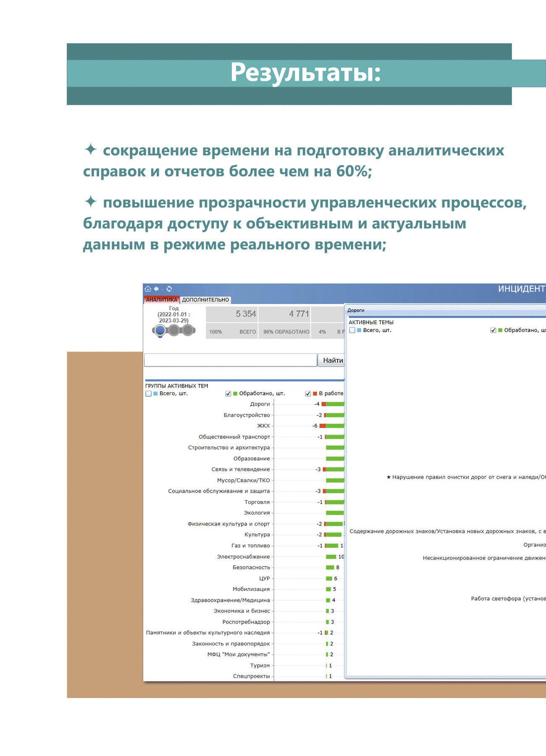Select the middle gray period knob
This screenshot has height=756, width=546.
coord(174,331)
